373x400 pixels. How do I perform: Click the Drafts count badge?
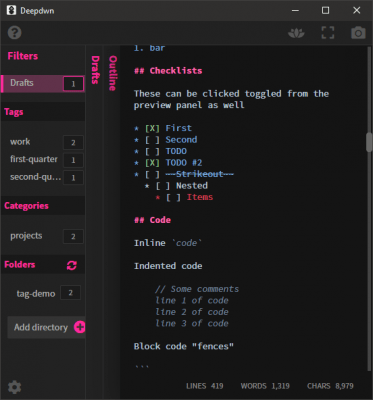(73, 84)
